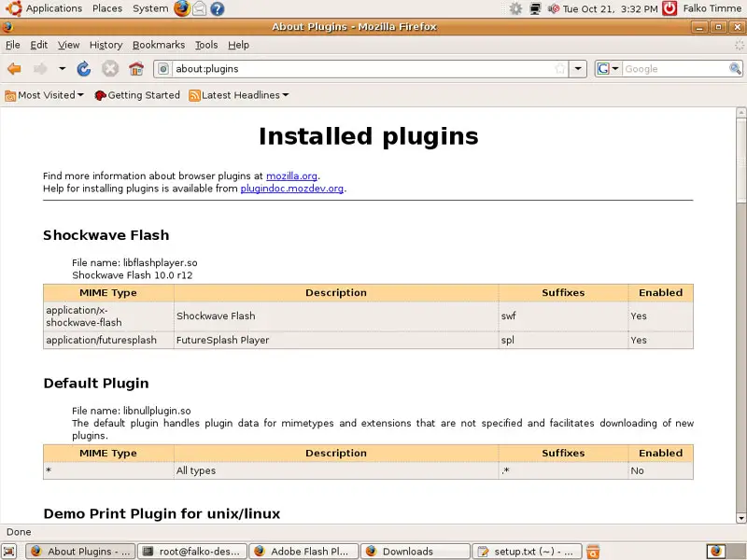Open the Bookmarks menu

click(158, 45)
